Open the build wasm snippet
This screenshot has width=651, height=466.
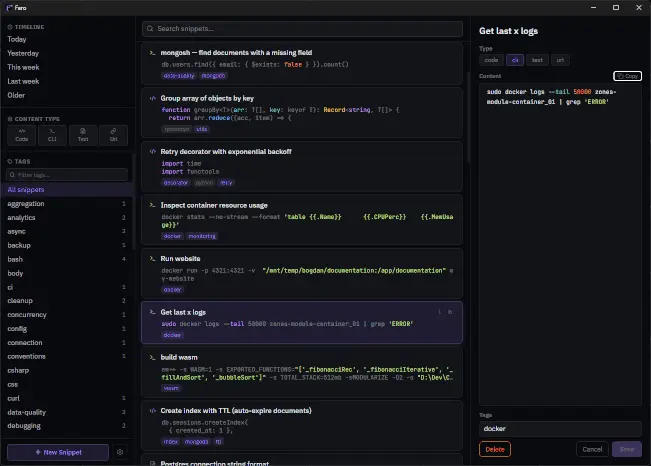point(302,372)
